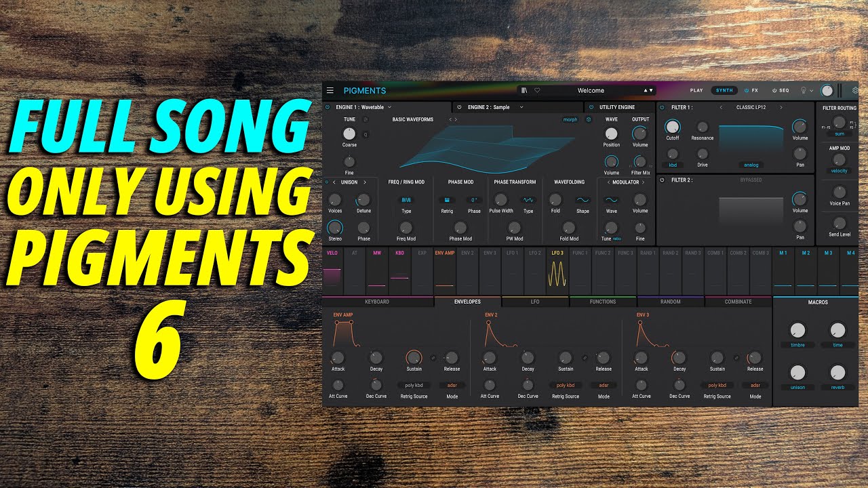The width and height of the screenshot is (868, 488).
Task: Click preset up/down arrows next to Welcome
Action: coord(648,90)
